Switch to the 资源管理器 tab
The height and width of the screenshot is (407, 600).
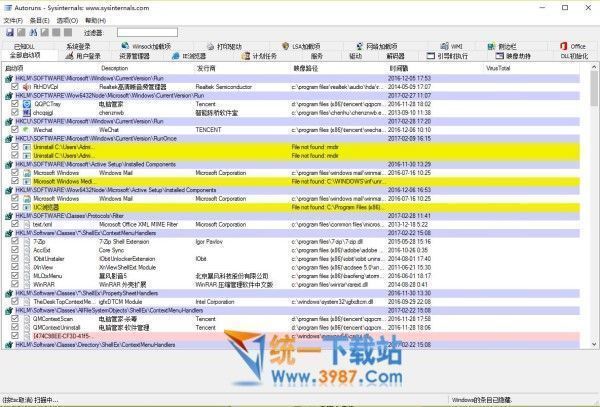pos(134,56)
